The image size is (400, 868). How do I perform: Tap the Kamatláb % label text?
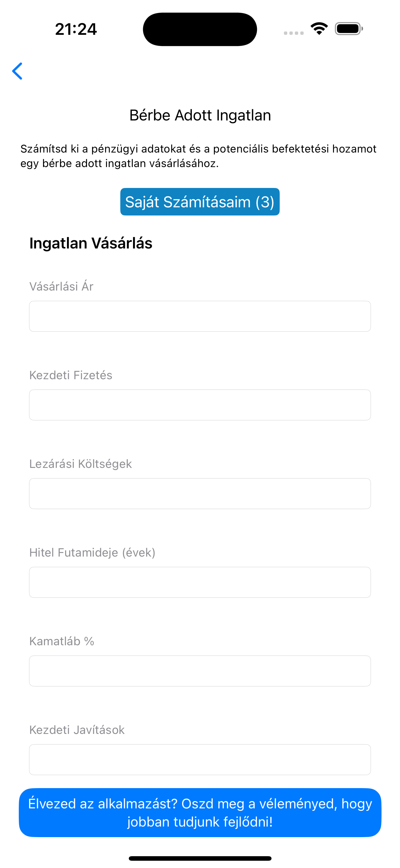62,641
